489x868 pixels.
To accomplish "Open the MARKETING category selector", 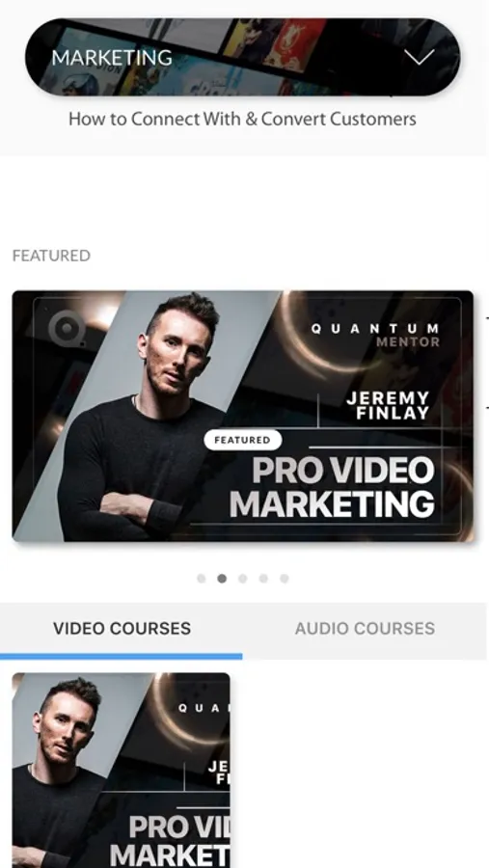I will (x=242, y=57).
